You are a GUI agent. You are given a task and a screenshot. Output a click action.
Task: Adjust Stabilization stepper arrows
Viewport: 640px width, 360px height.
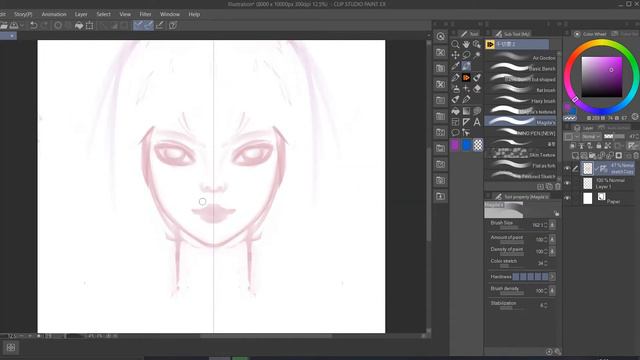[546, 305]
